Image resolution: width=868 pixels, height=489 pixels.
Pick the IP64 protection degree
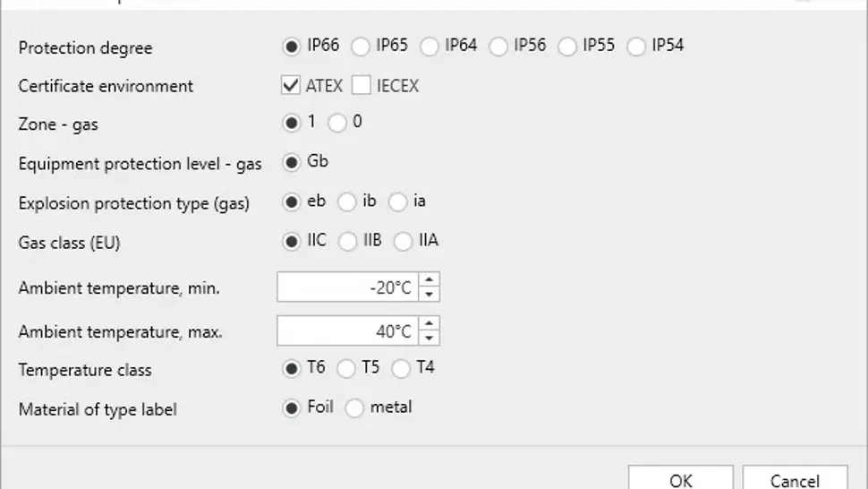tap(430, 46)
